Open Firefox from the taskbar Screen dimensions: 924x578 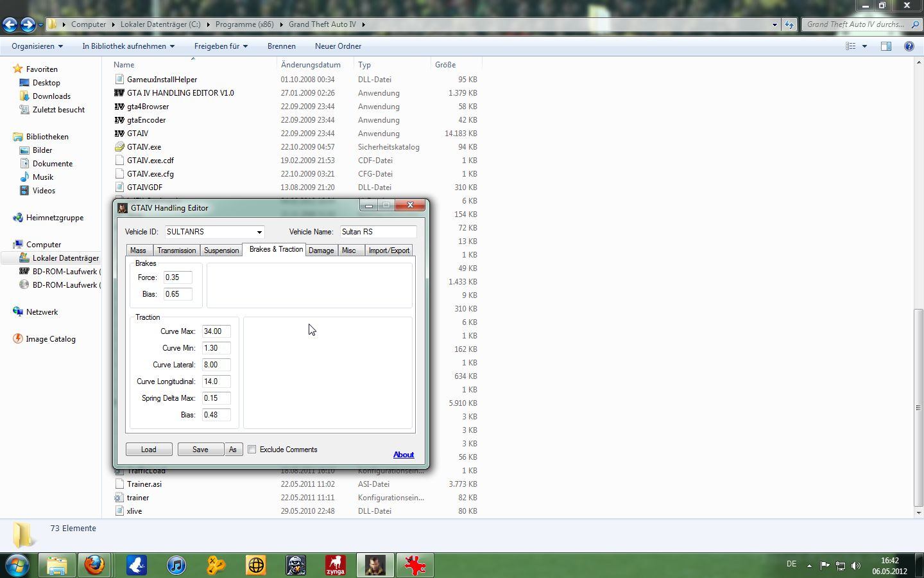95,565
